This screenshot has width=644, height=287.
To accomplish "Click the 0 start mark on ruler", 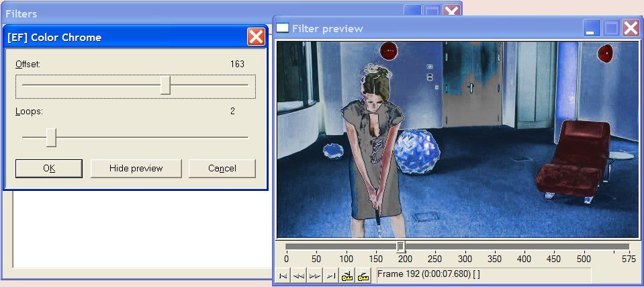I will pos(286,259).
